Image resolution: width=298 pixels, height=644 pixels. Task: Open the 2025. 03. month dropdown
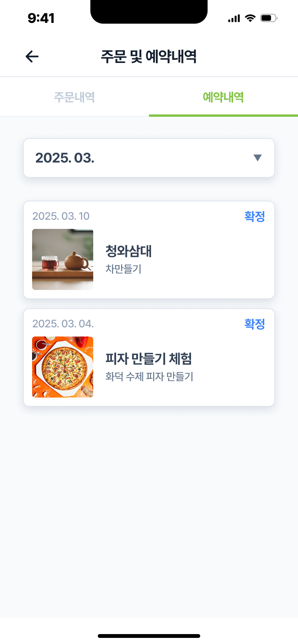[x=149, y=158]
